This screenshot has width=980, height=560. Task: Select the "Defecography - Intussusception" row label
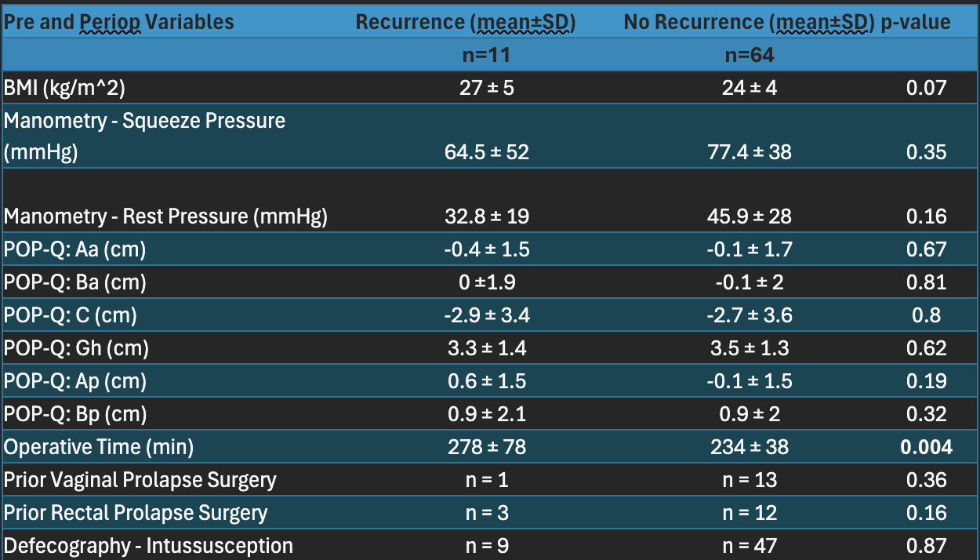coord(148,546)
